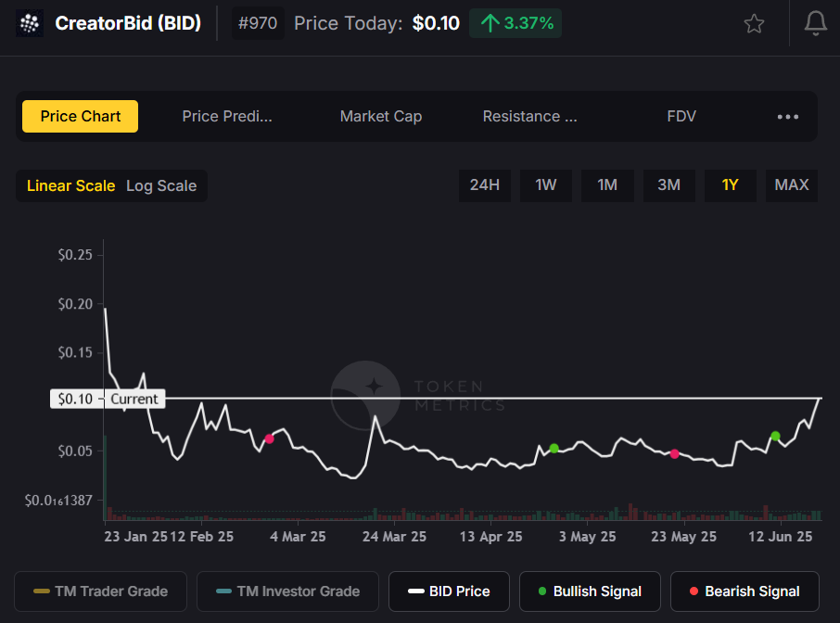Add BID to favorites with star icon

[x=754, y=23]
